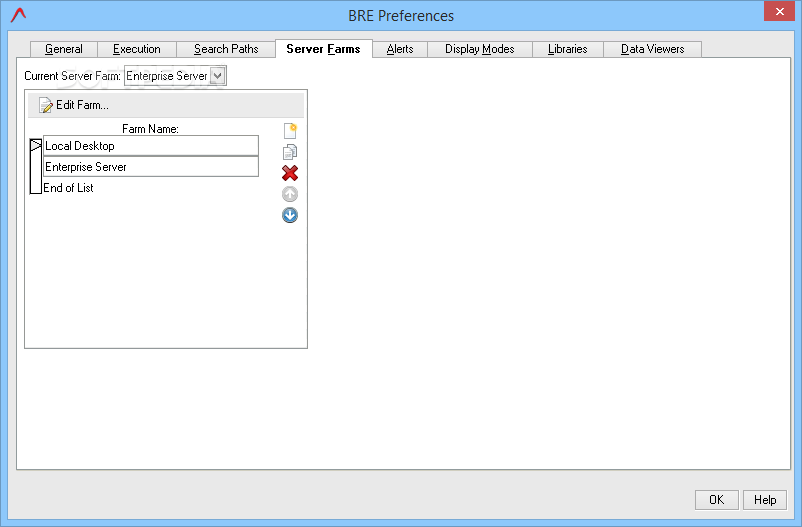Open the Alerts tab
The image size is (802, 527).
pos(400,49)
